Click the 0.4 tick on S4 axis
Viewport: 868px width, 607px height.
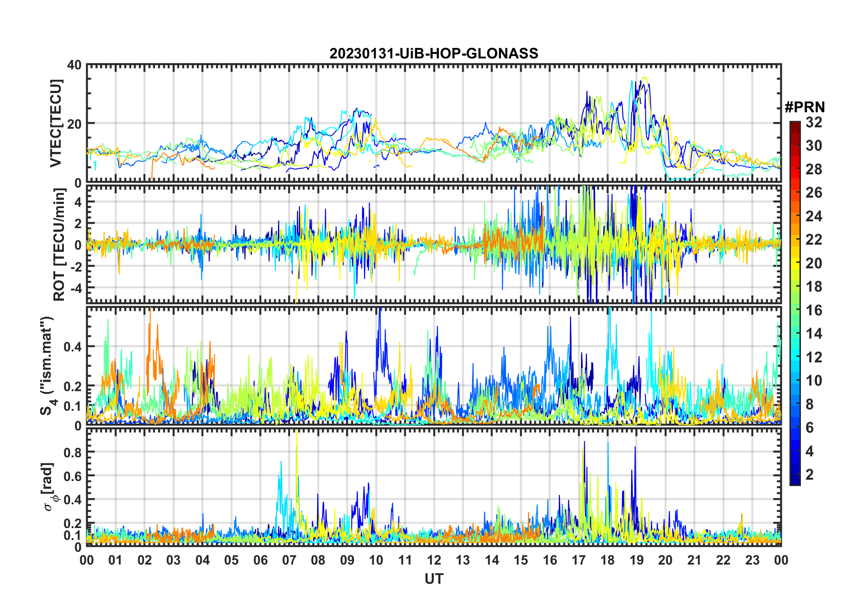tap(73, 346)
